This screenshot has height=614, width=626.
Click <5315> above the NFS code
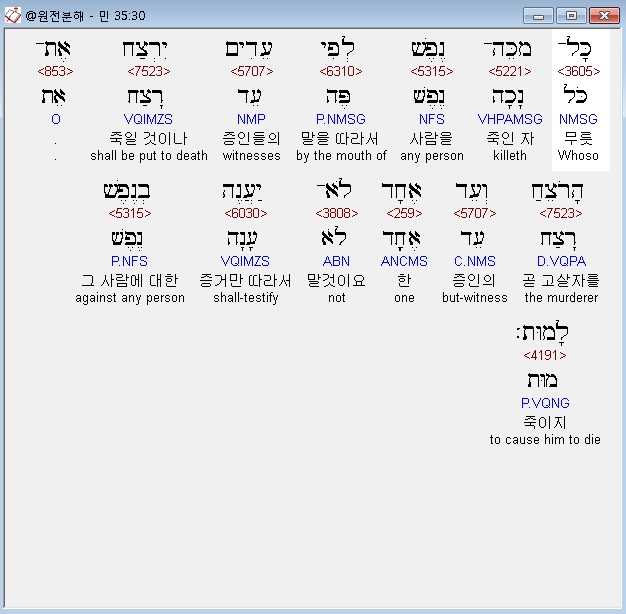(432, 71)
